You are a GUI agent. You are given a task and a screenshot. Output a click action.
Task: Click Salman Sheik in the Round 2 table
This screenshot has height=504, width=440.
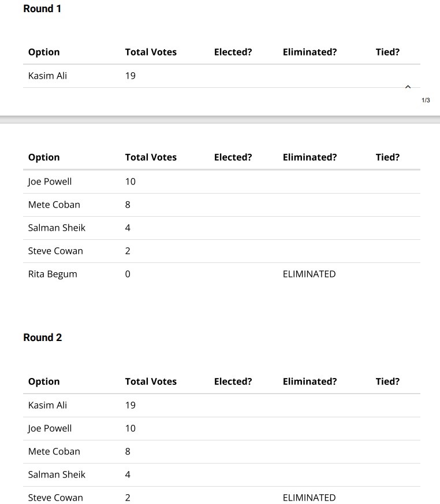tap(57, 475)
